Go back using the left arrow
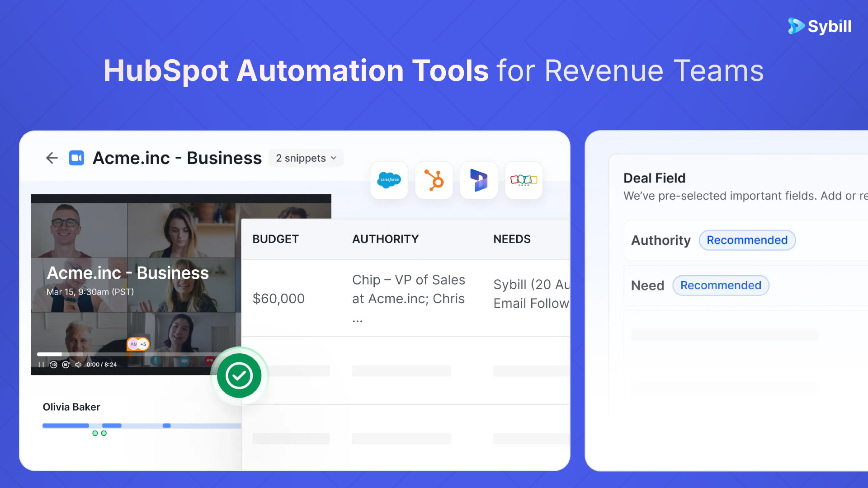This screenshot has height=488, width=868. coord(52,158)
